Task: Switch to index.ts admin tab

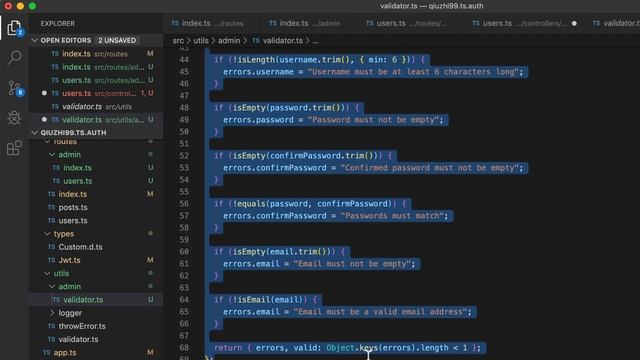Action: coord(304,23)
